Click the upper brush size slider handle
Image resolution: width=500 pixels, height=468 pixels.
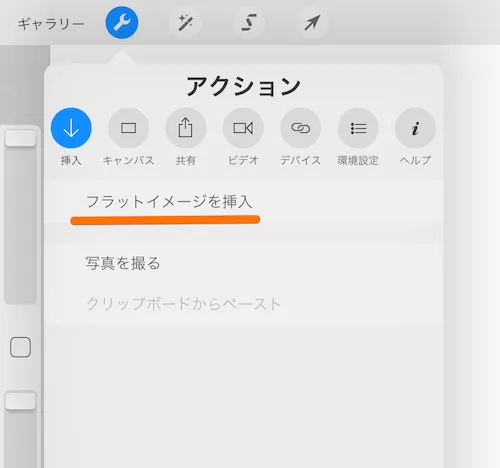point(20,138)
